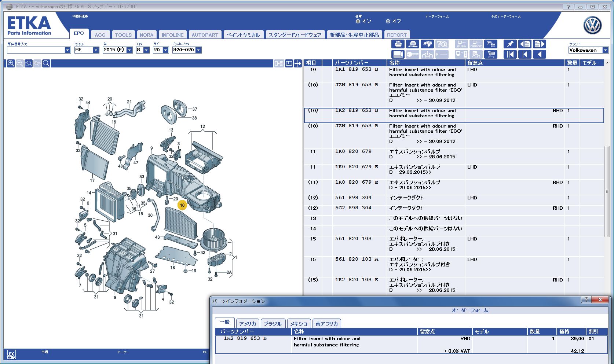This screenshot has width=614, height=364.
Task: Close the パーツインフォメーション dialog
Action: click(x=600, y=299)
